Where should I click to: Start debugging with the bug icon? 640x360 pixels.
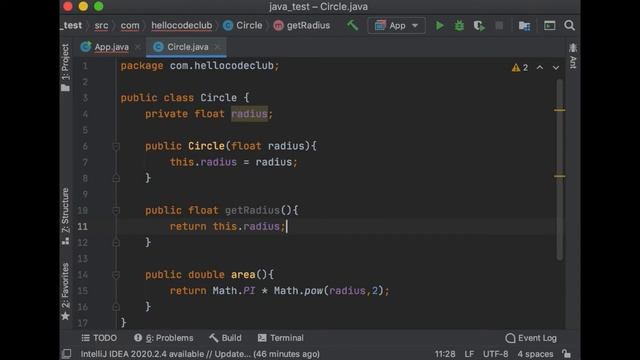coord(459,26)
